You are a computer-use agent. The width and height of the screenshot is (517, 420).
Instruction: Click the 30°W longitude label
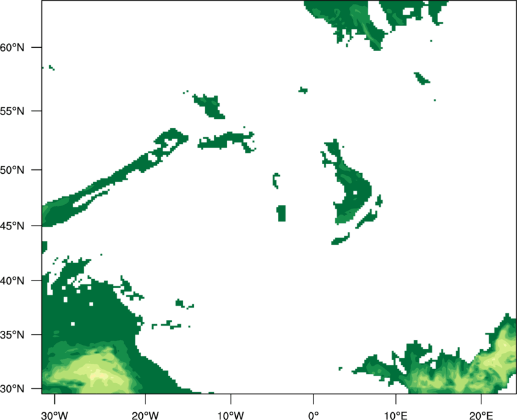click(x=55, y=415)
